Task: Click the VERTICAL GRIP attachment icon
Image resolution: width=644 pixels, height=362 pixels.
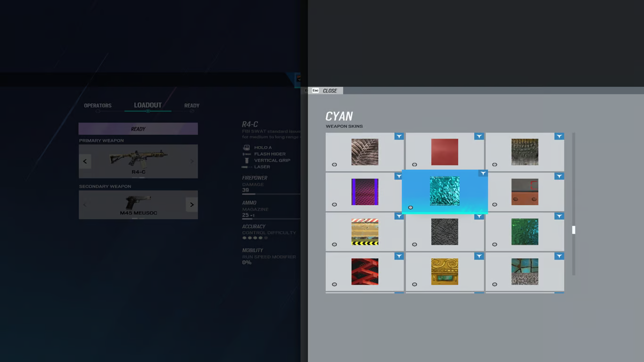Action: 246,160
